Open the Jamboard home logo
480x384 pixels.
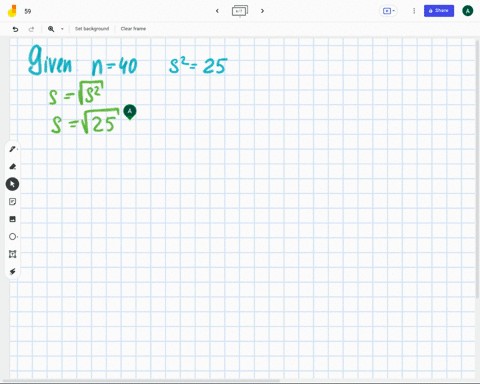[12, 11]
